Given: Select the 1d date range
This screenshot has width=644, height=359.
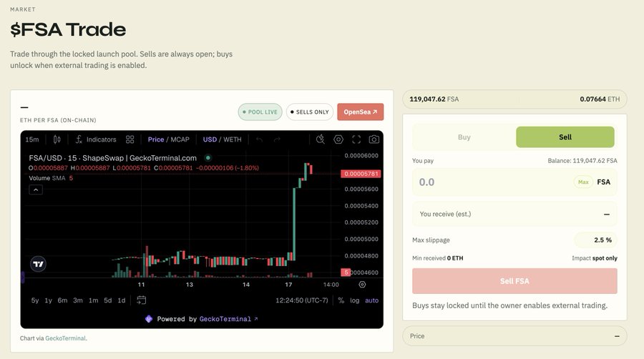Looking at the screenshot, I should pyautogui.click(x=122, y=300).
